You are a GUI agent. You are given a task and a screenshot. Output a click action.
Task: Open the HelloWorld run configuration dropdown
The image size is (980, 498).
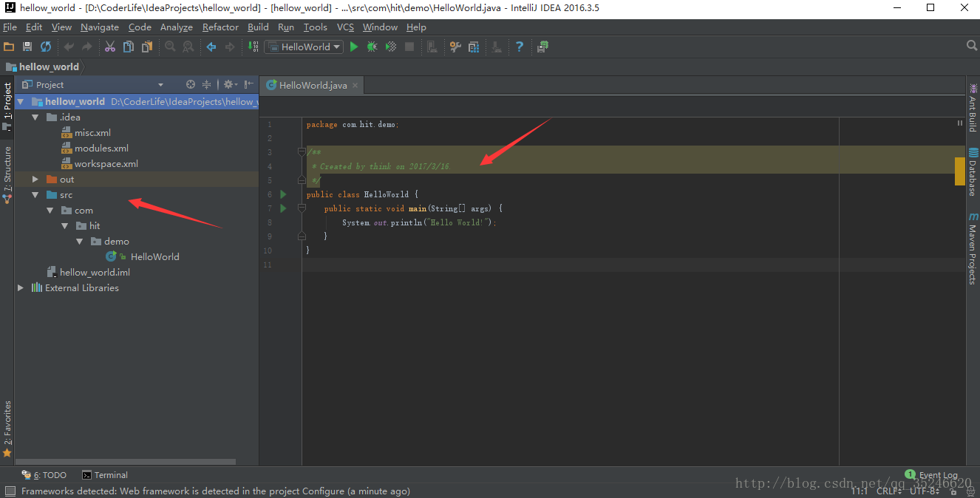click(x=304, y=47)
